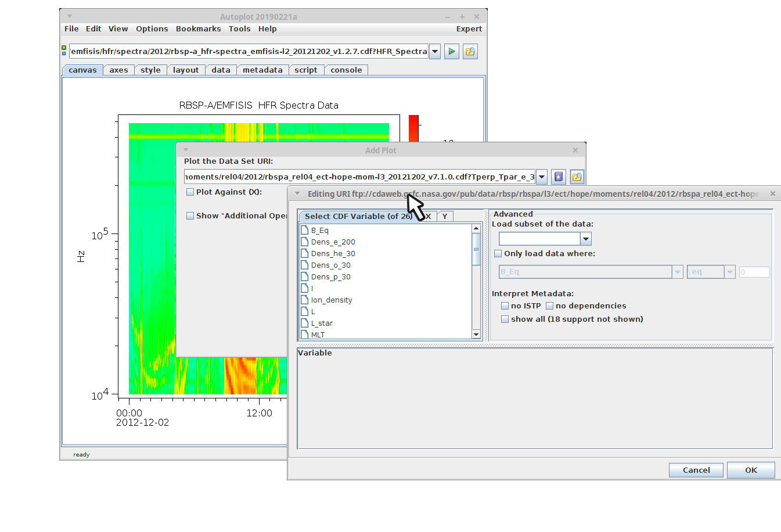Select the B_Eq variable file icon
781x532 pixels.
[304, 231]
